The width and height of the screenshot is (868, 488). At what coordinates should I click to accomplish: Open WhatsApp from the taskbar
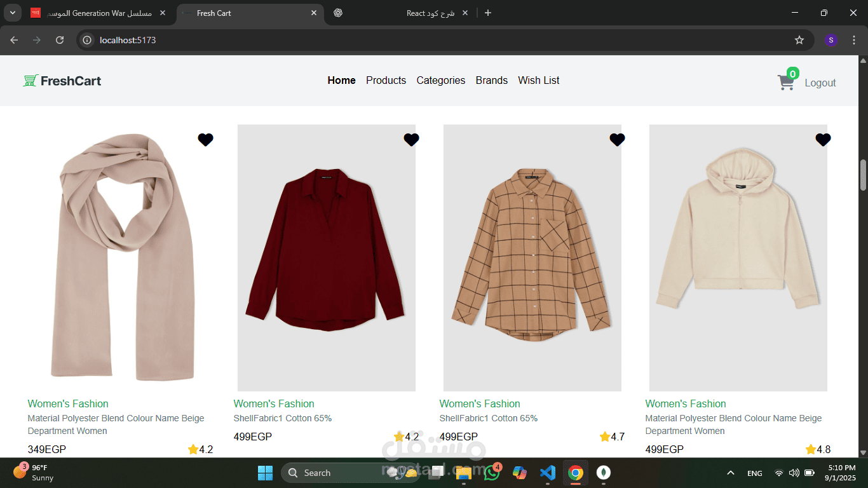pyautogui.click(x=491, y=473)
